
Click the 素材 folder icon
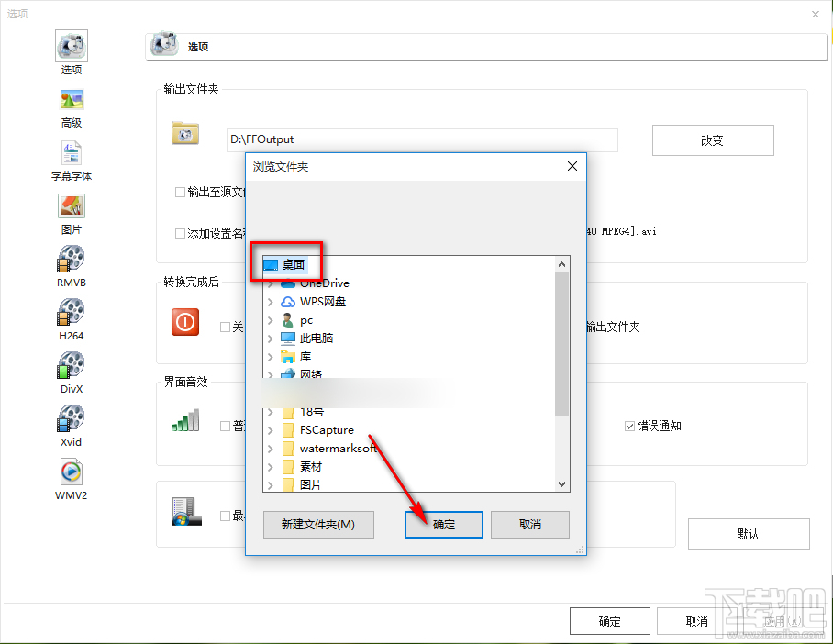(288, 467)
